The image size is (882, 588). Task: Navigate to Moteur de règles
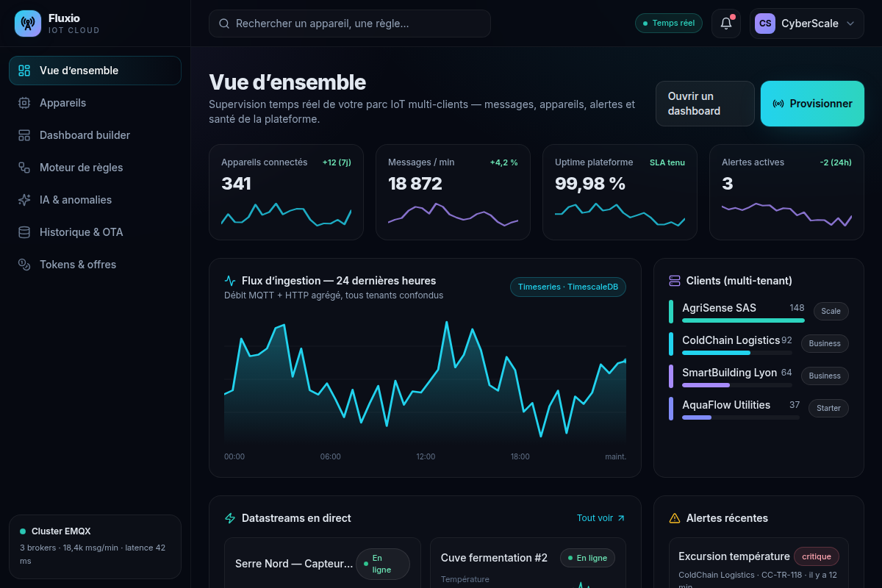(95, 168)
